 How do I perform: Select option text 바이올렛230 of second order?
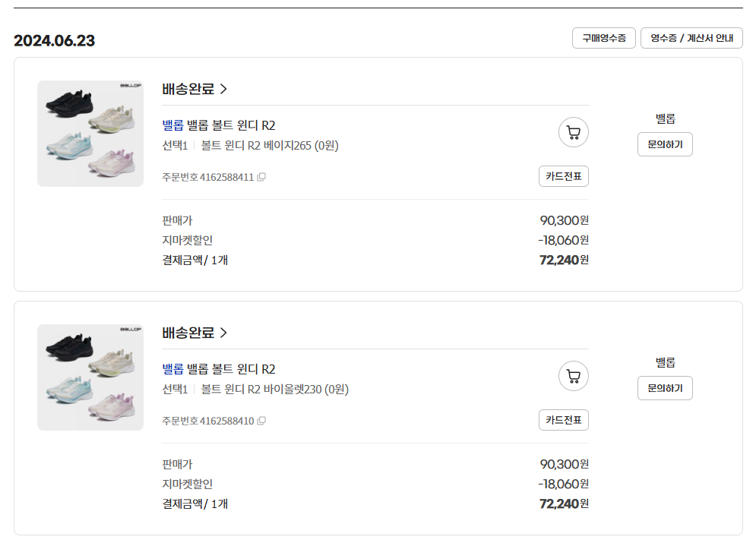coord(293,390)
